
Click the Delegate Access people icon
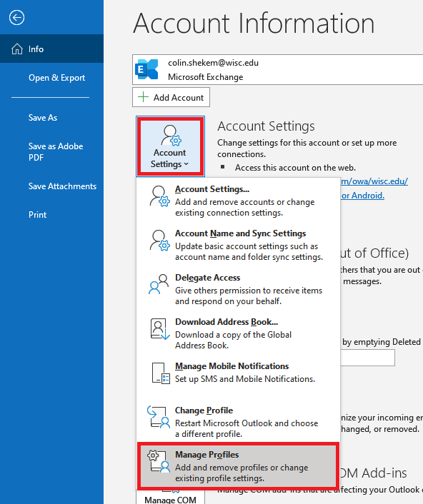click(159, 284)
